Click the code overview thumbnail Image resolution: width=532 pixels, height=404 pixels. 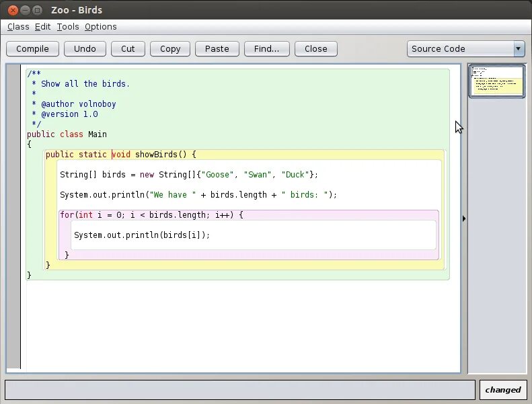tap(497, 81)
